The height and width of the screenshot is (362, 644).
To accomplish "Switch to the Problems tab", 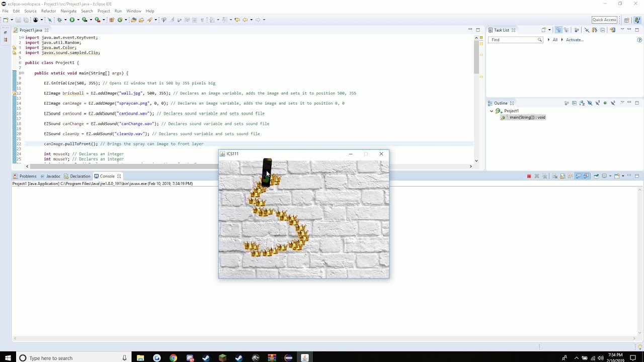I will tap(25, 176).
